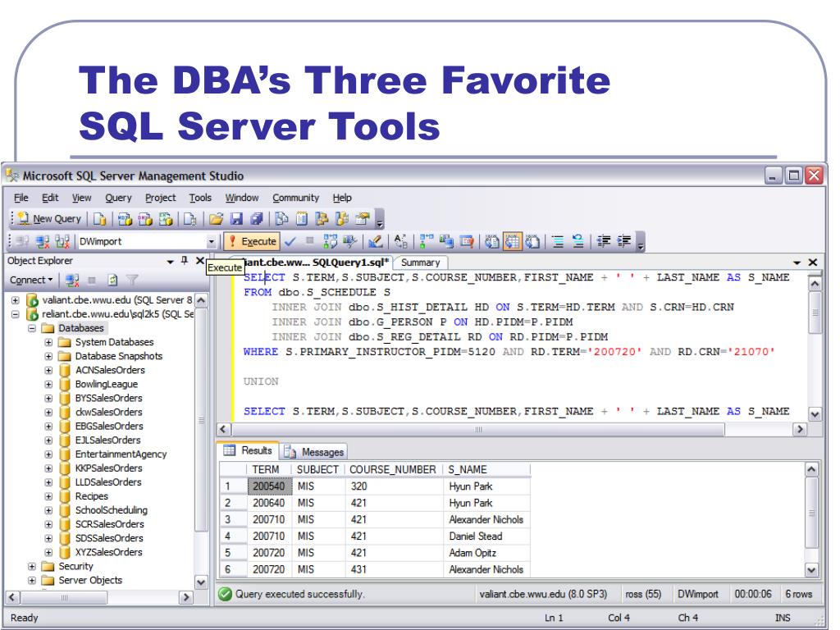The width and height of the screenshot is (840, 630).
Task: Expand the valiant.cbe.wwu.edu server node
Action: (15, 300)
